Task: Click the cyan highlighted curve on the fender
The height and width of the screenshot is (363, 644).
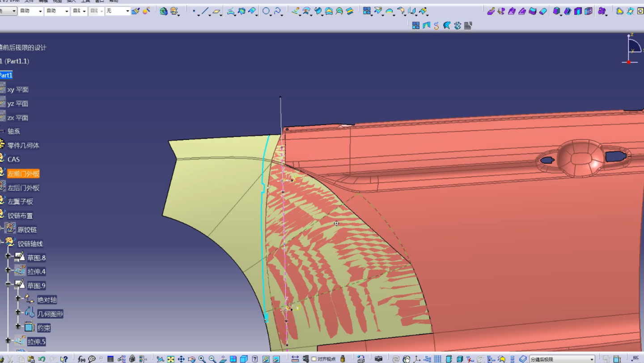Action: point(263,224)
